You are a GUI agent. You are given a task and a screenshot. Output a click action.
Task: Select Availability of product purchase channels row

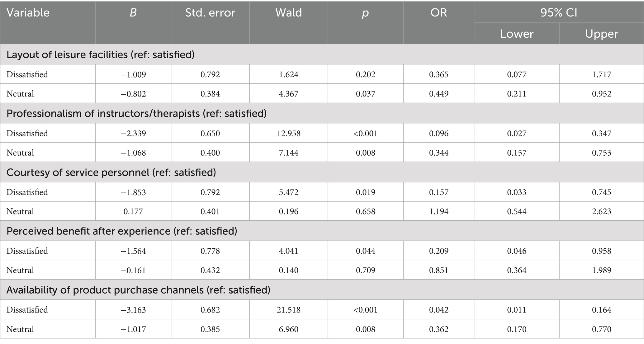[x=138, y=290]
